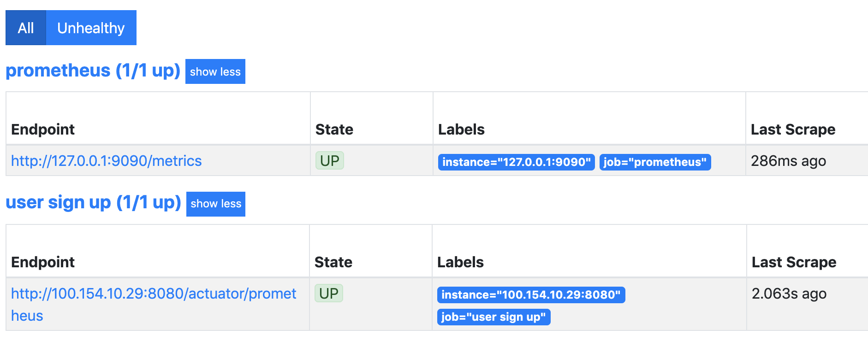Click the instance="100.154.10.29:8080" label badge
This screenshot has width=868, height=353.
[531, 295]
